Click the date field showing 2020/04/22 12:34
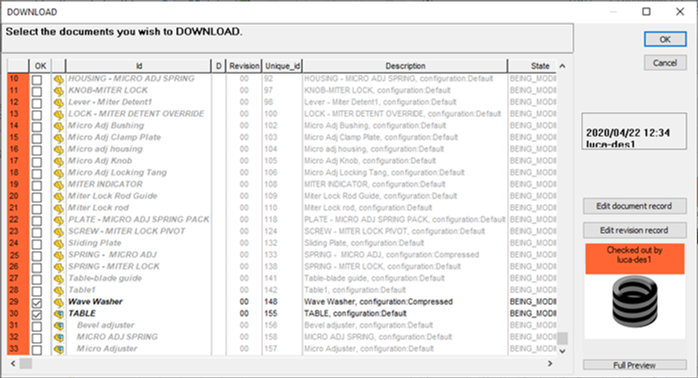Screen dimensions: 698x378 pos(634,132)
